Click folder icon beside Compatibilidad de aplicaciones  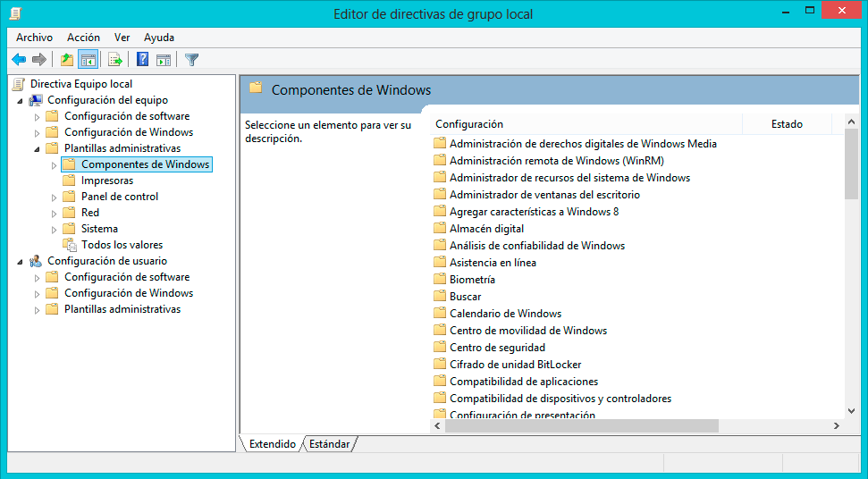click(440, 381)
